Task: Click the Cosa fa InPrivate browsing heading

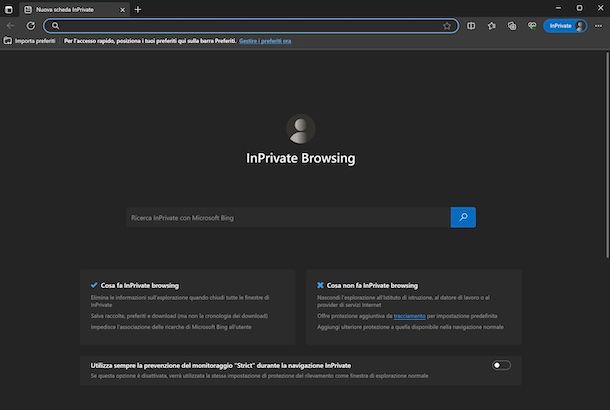Action: [140, 286]
